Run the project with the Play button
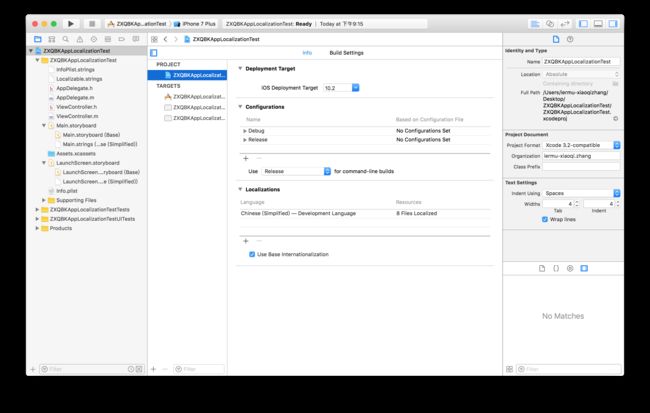The image size is (650, 413). tap(71, 24)
